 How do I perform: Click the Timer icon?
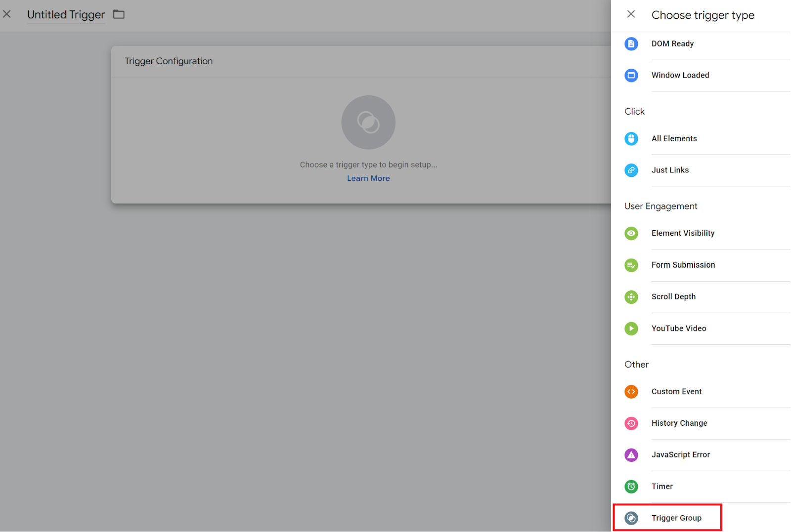pos(631,487)
